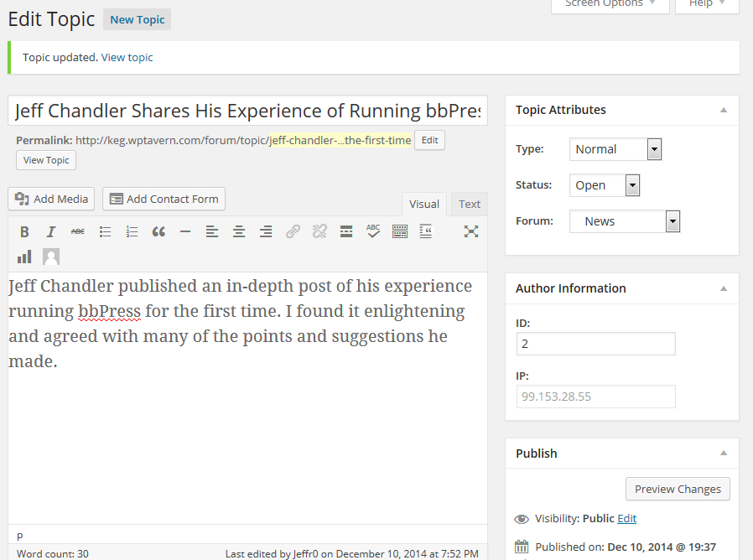753x560 pixels.
Task: Enter distraction-free fullscreen mode
Action: coord(471,231)
